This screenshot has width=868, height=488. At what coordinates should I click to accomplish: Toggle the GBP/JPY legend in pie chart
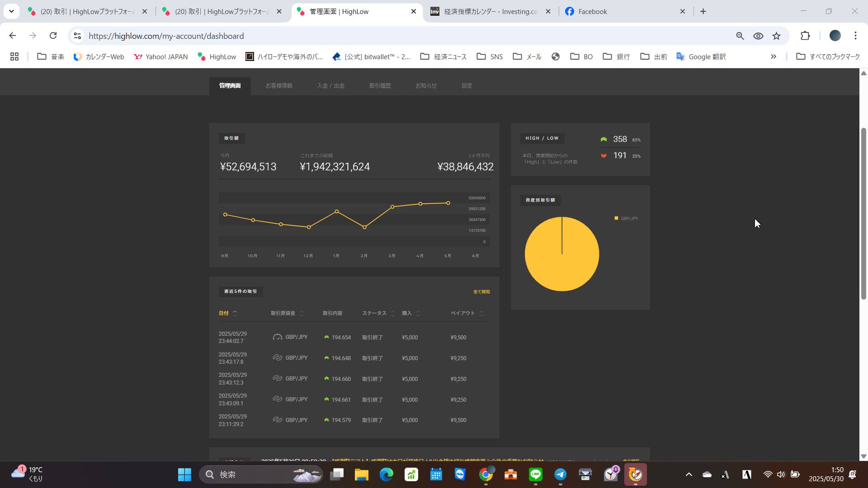(626, 219)
